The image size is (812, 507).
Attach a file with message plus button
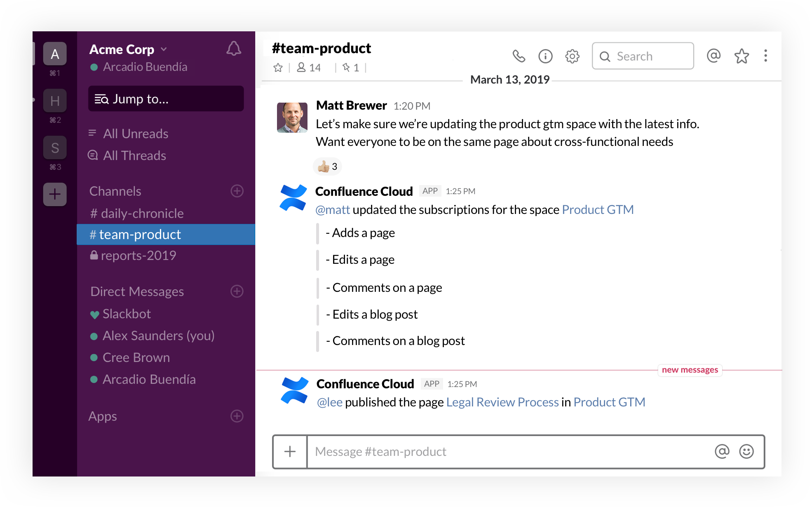(290, 451)
